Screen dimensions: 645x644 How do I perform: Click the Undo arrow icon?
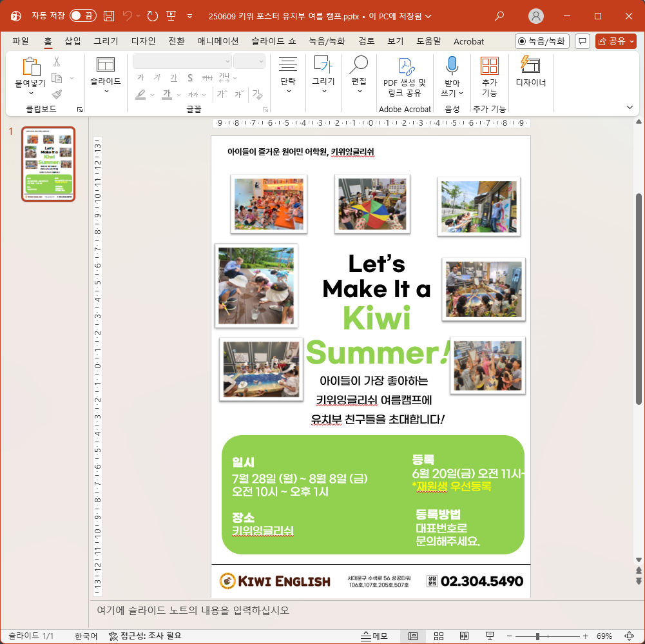click(x=128, y=16)
